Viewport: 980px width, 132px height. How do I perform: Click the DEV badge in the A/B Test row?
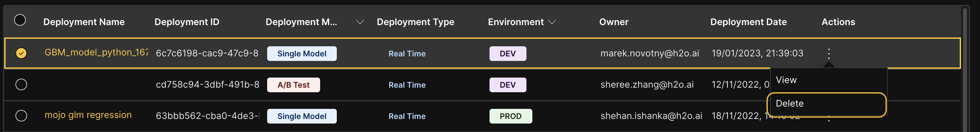pos(507,85)
